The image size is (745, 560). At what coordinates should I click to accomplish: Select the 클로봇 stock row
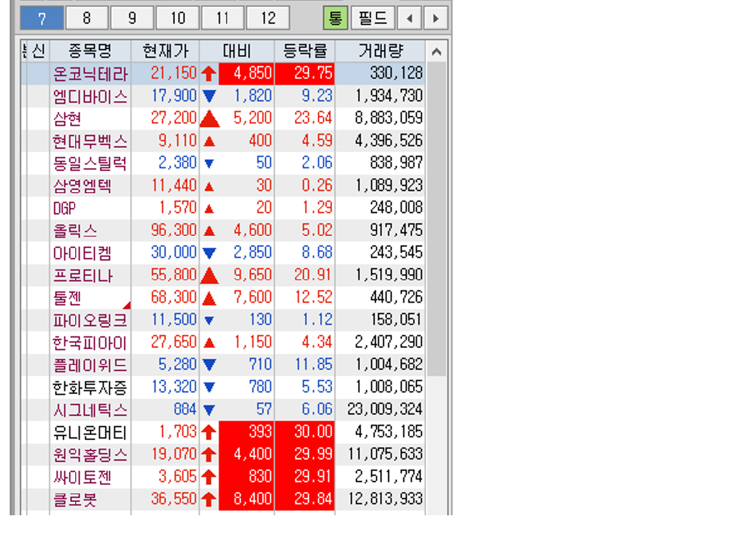coord(223,500)
